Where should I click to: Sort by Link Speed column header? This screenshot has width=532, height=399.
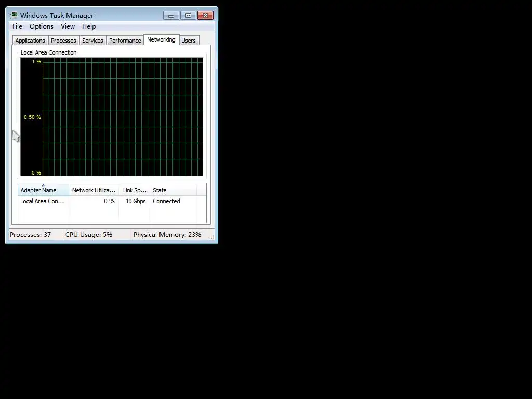[x=135, y=190]
